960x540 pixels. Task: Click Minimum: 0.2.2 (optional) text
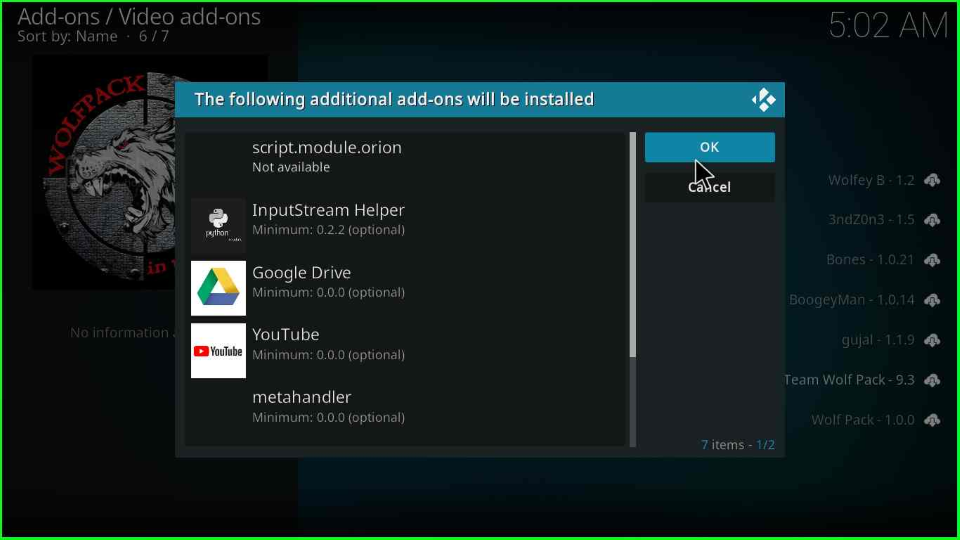[328, 230]
